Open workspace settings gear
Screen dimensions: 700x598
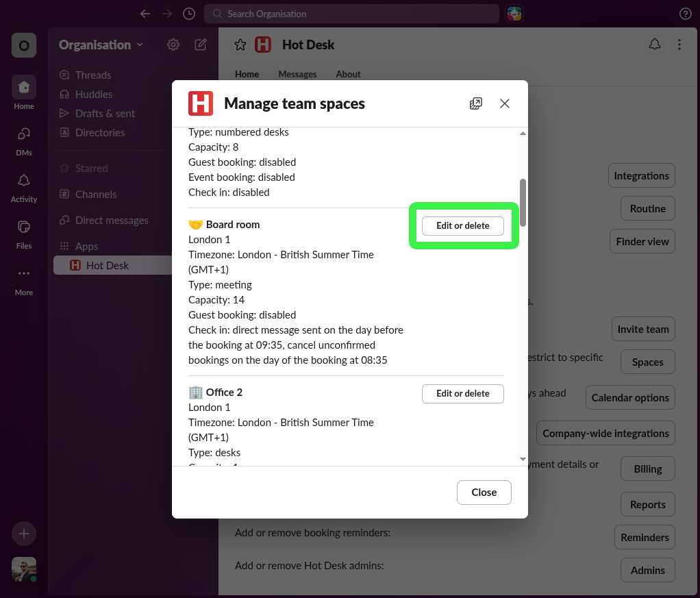point(173,44)
